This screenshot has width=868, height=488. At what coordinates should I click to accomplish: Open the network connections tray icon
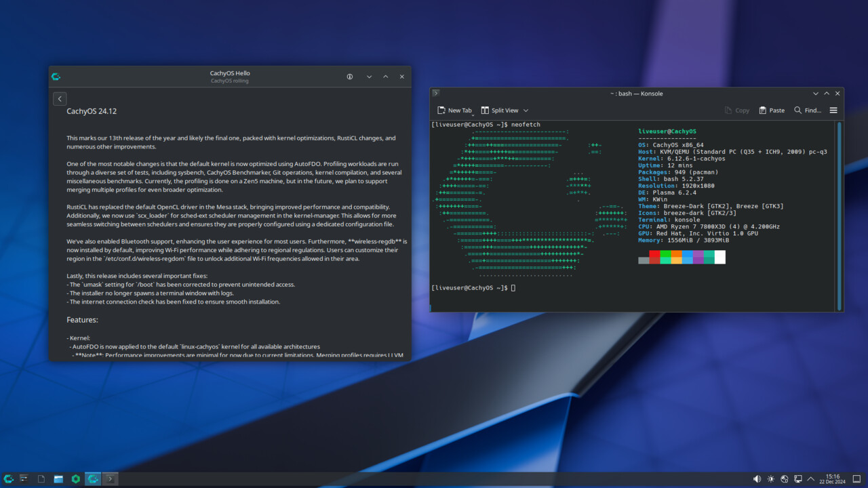pos(798,479)
